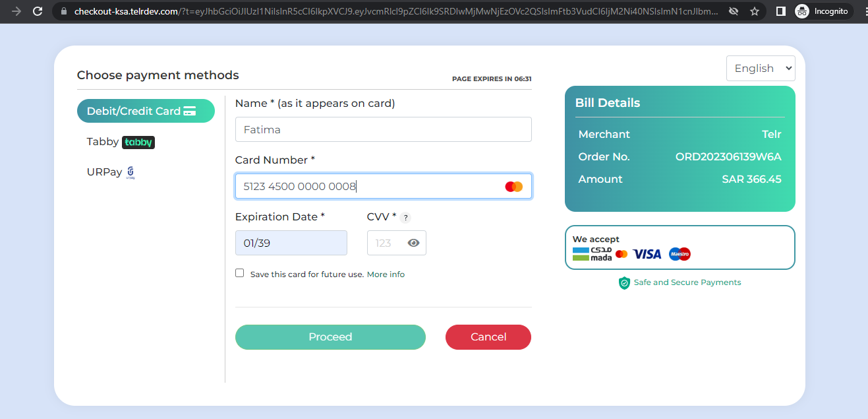Click the green secure payments shield icon
This screenshot has width=868, height=419.
point(624,283)
